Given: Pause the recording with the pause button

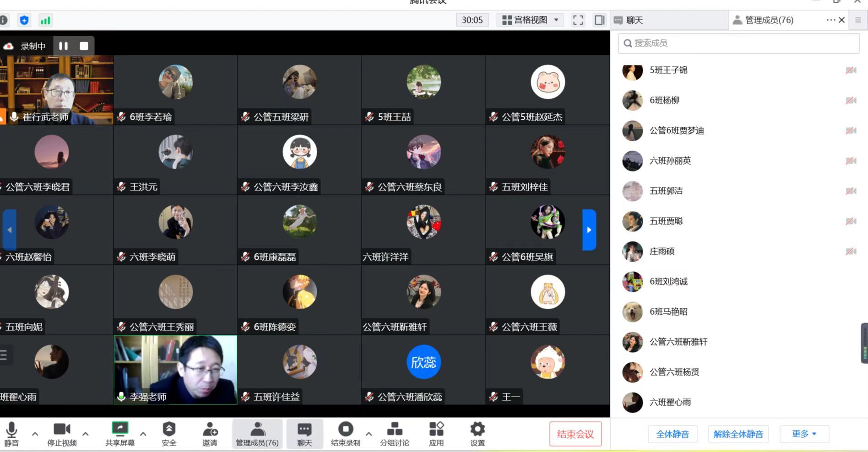Looking at the screenshot, I should coord(63,46).
